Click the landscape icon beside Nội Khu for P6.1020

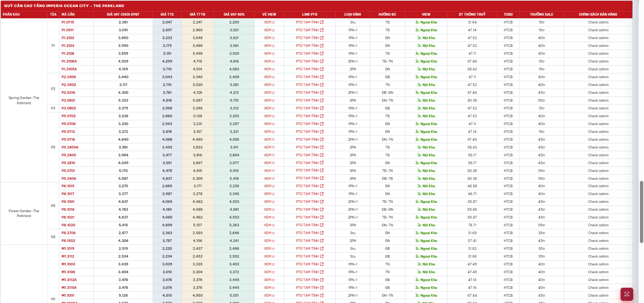[x=420, y=225]
